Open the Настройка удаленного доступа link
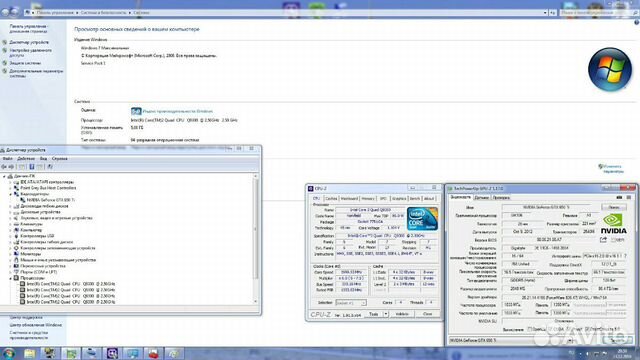The height and width of the screenshot is (360, 640). coord(31,52)
